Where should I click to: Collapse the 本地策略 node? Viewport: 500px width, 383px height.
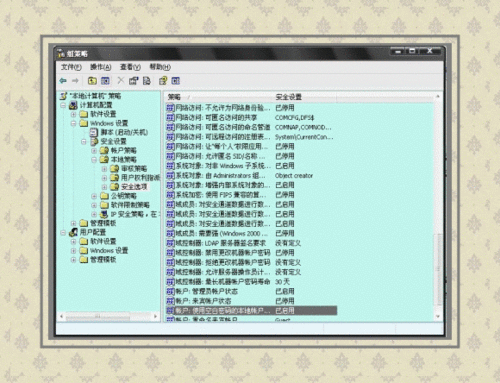[94, 160]
